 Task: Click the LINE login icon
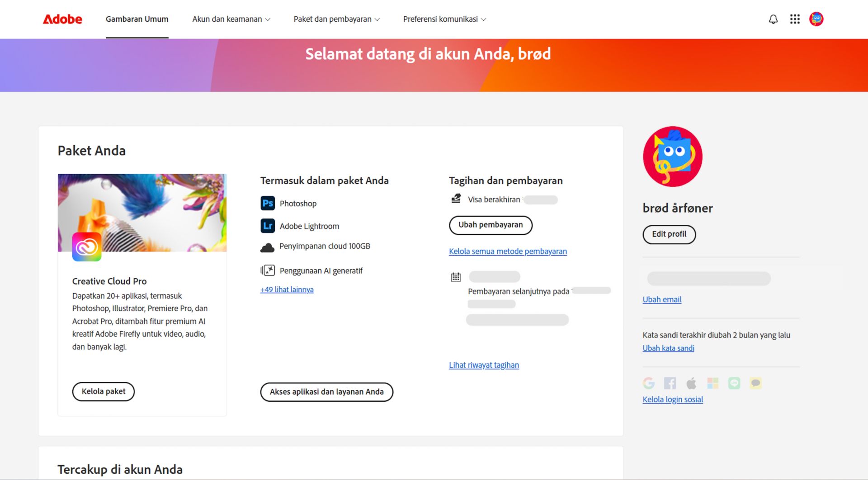(734, 383)
